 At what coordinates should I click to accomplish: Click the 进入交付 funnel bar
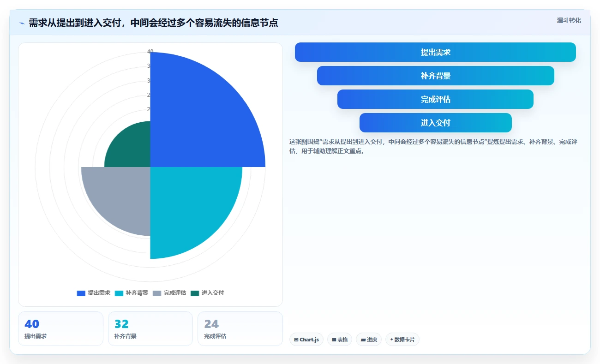tap(435, 123)
